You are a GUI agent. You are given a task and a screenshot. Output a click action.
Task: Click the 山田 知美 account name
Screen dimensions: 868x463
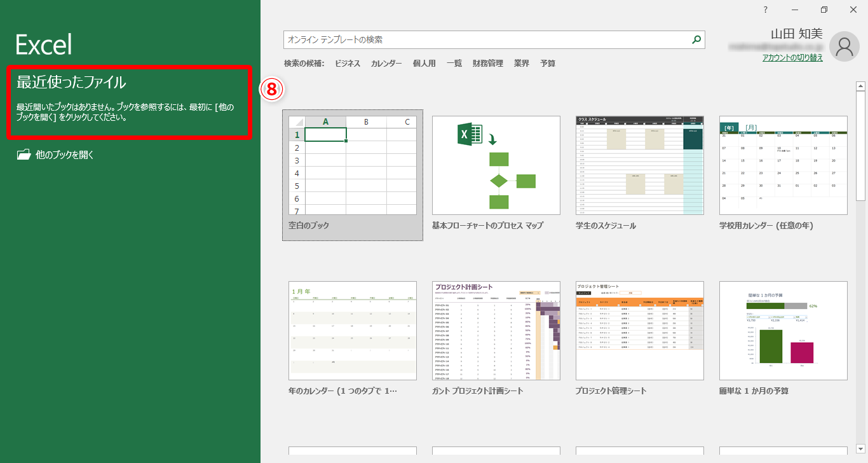(x=797, y=34)
